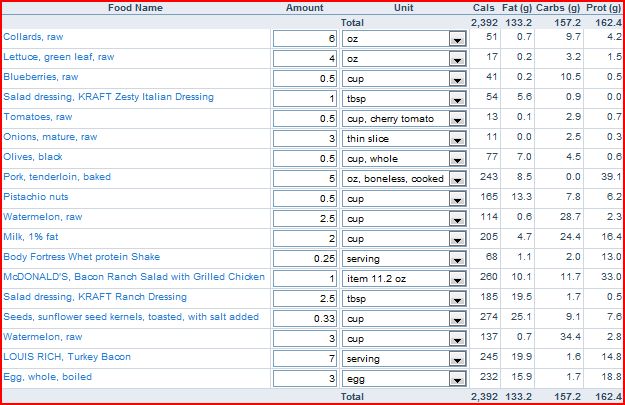
Task: Open the Pistachio nuts link
Action: tap(36, 197)
